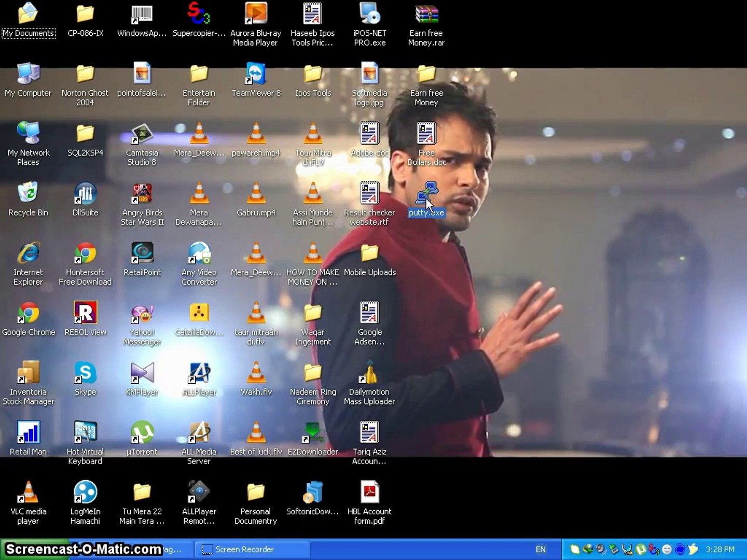Viewport: 747px width, 560px height.
Task: Select the putty.exe desktop icon
Action: pyautogui.click(x=426, y=194)
